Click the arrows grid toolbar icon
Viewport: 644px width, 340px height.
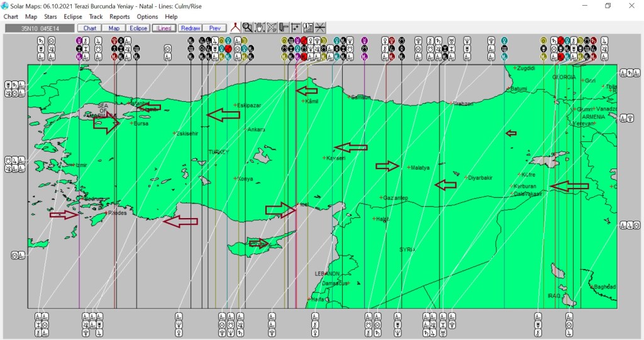pyautogui.click(x=296, y=28)
